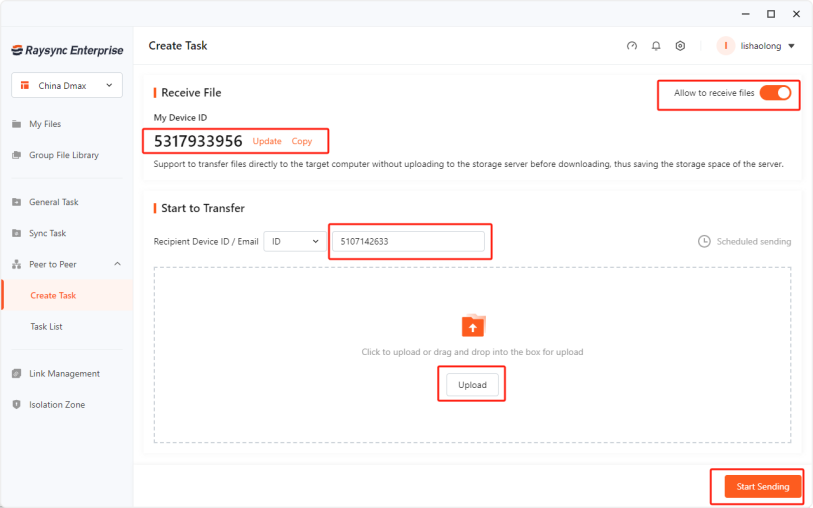Click the Link Management icon

pyautogui.click(x=17, y=374)
